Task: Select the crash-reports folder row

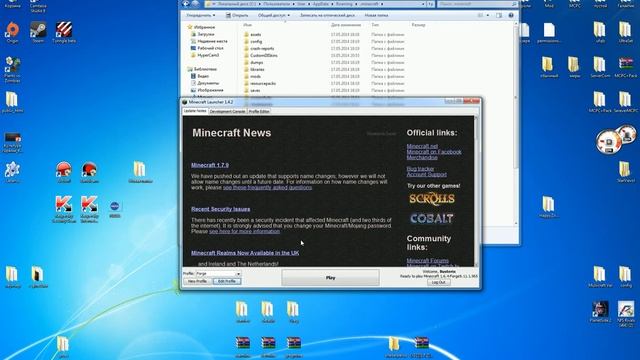Action: [324, 49]
